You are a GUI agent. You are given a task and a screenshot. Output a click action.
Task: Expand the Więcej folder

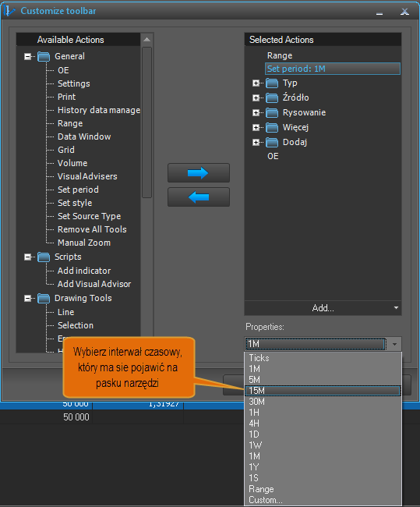tap(256, 128)
